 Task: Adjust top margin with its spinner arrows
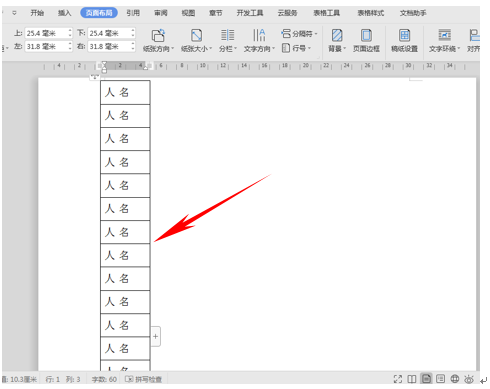click(70, 33)
